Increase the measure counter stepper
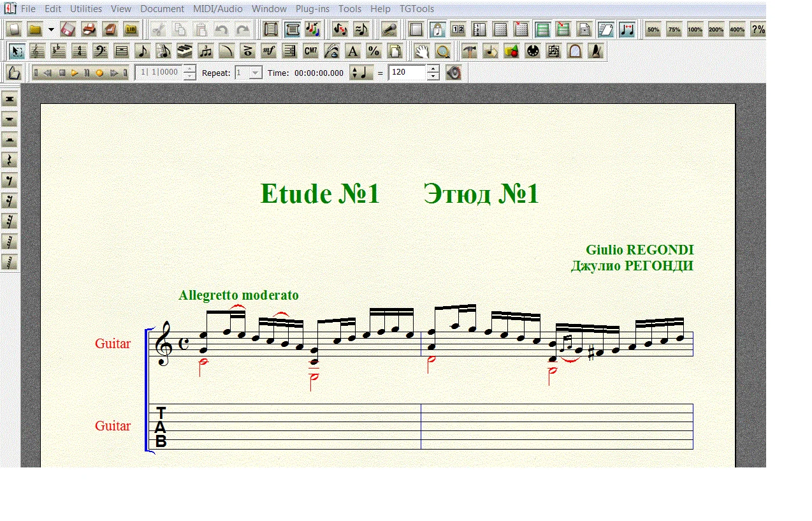Image resolution: width=812 pixels, height=521 pixels. 189,69
